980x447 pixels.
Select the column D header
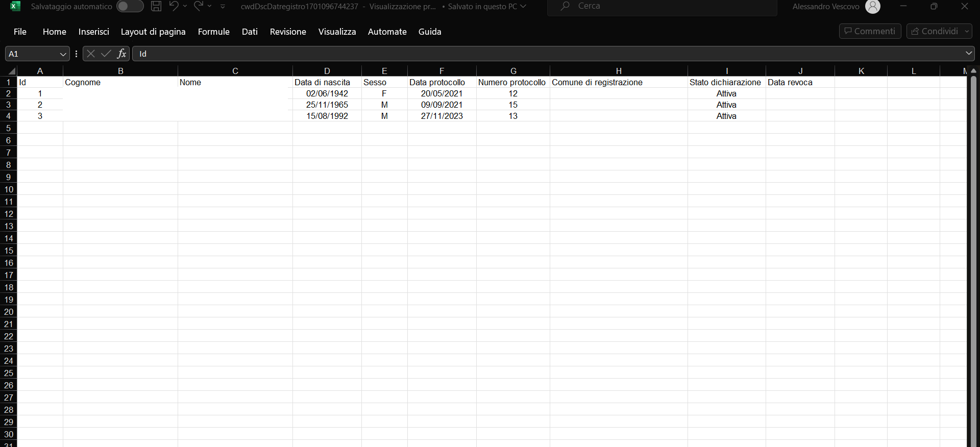327,71
